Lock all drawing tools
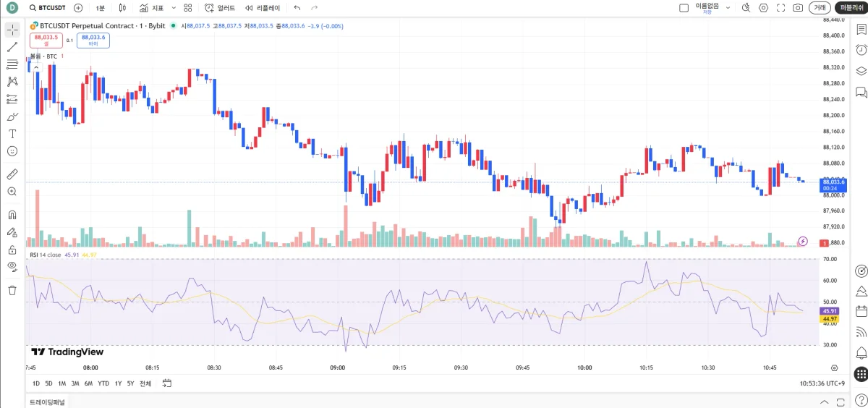 point(12,250)
